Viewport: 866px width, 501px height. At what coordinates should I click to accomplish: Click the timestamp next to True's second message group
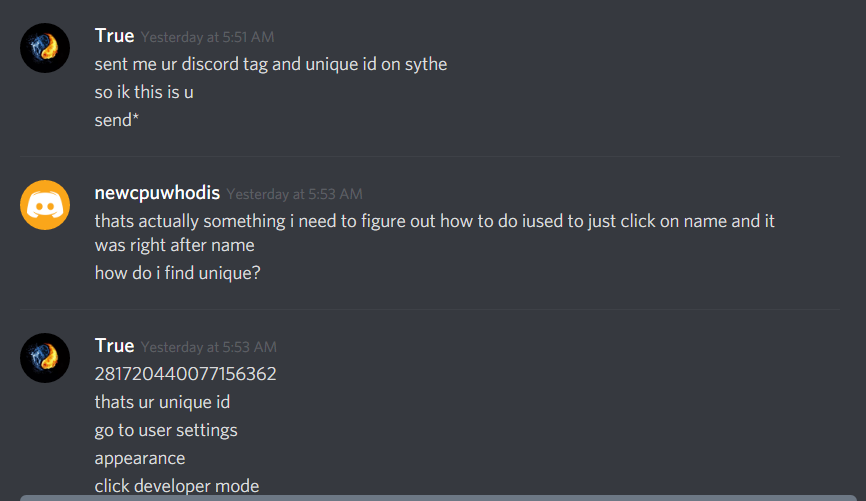pyautogui.click(x=209, y=347)
